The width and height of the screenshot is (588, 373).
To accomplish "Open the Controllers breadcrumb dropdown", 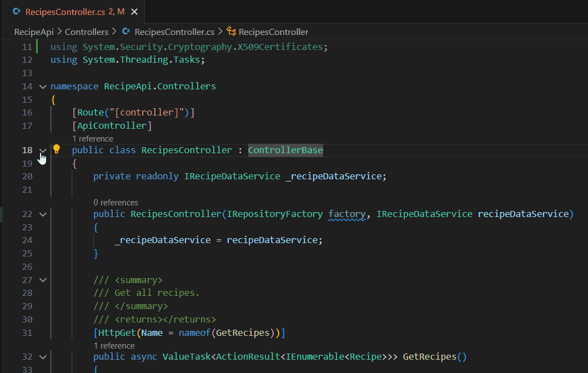I will pos(87,32).
